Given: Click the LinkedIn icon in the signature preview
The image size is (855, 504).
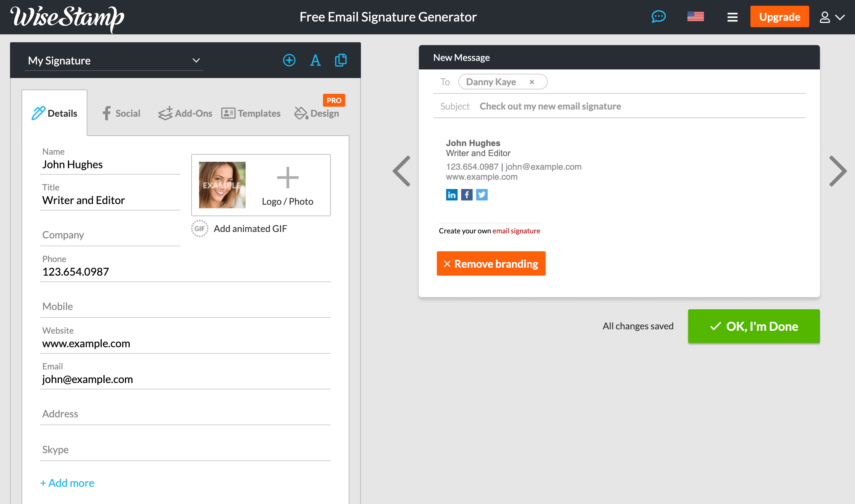Looking at the screenshot, I should [451, 194].
